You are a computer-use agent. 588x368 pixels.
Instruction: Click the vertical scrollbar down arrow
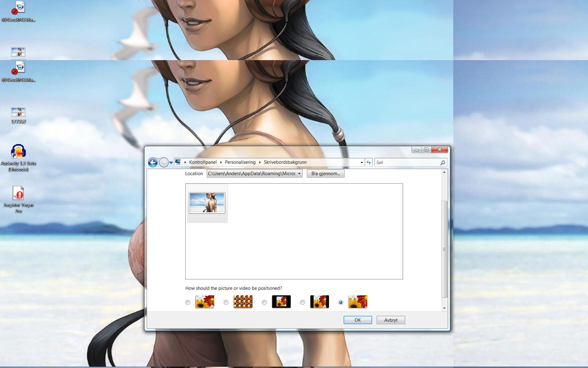444,308
